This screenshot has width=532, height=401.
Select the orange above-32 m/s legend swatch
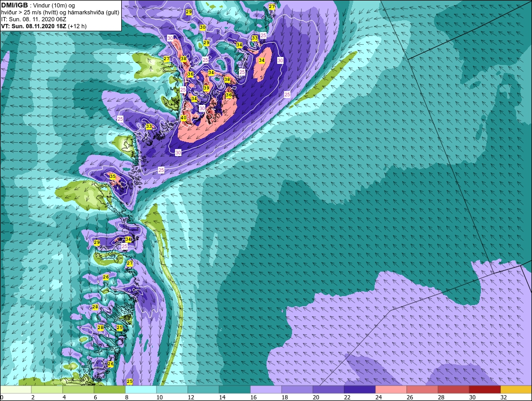(x=516, y=389)
